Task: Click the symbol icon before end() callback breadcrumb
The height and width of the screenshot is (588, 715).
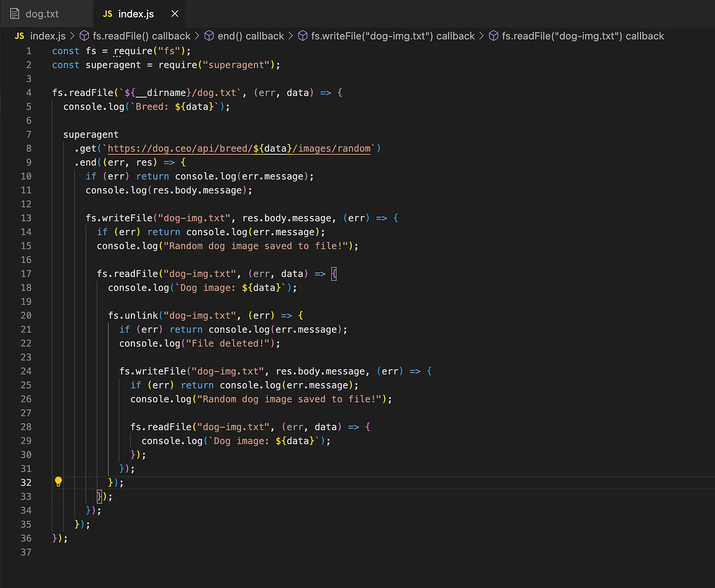Action: (x=209, y=36)
